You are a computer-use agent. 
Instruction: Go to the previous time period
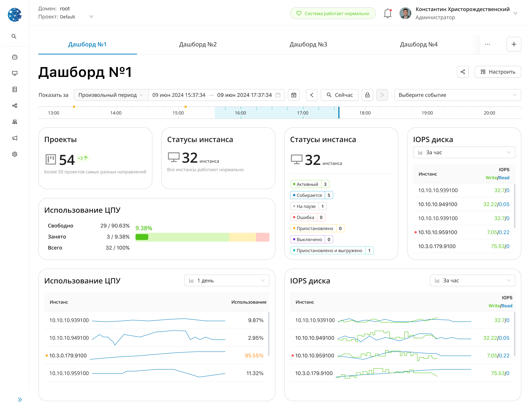[x=312, y=95]
